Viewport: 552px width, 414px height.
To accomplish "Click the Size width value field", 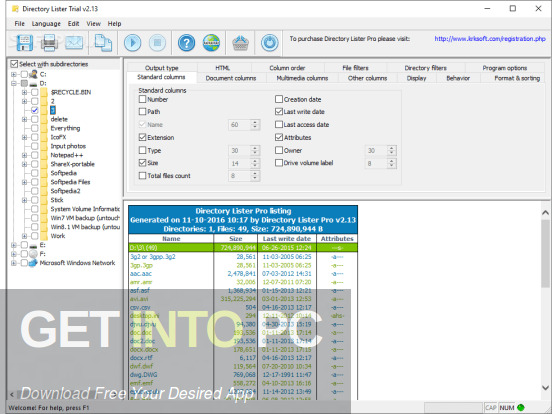I will [x=239, y=163].
